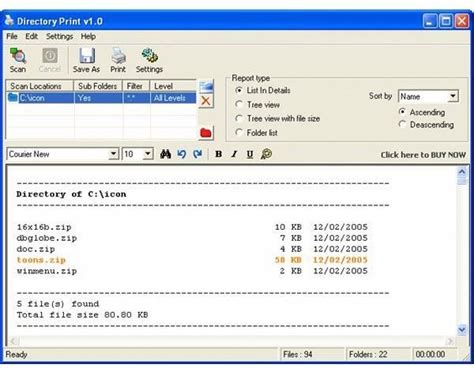Screen dimensions: 474x368
Task: Click the add scan location icon
Action: 206,86
